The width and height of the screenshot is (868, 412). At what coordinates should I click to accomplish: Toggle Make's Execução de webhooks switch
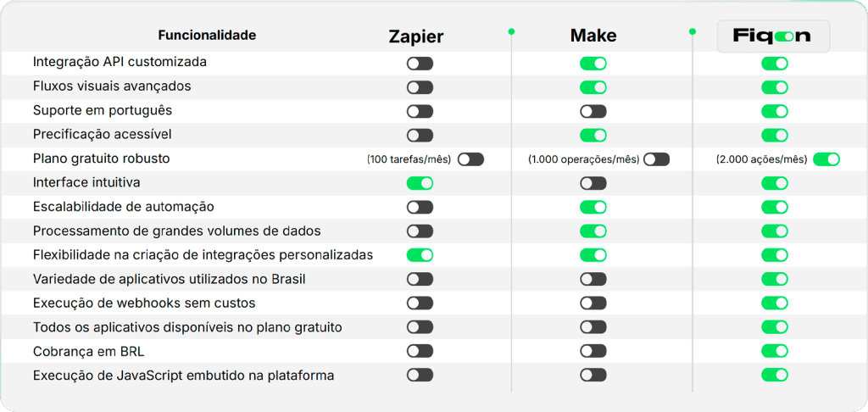click(x=593, y=303)
